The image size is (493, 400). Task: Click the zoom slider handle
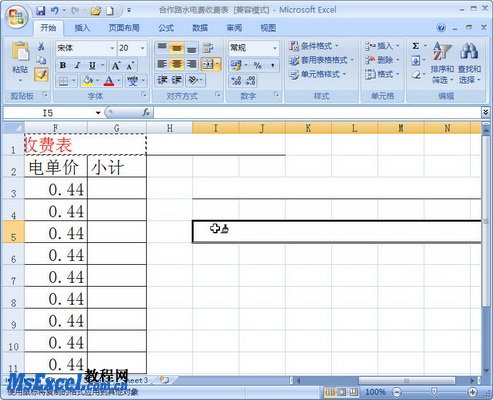click(434, 392)
